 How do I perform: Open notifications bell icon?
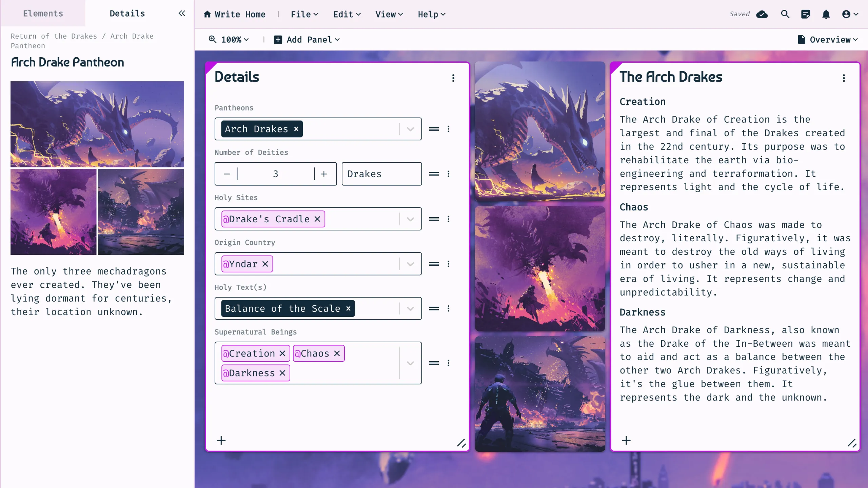coord(826,14)
